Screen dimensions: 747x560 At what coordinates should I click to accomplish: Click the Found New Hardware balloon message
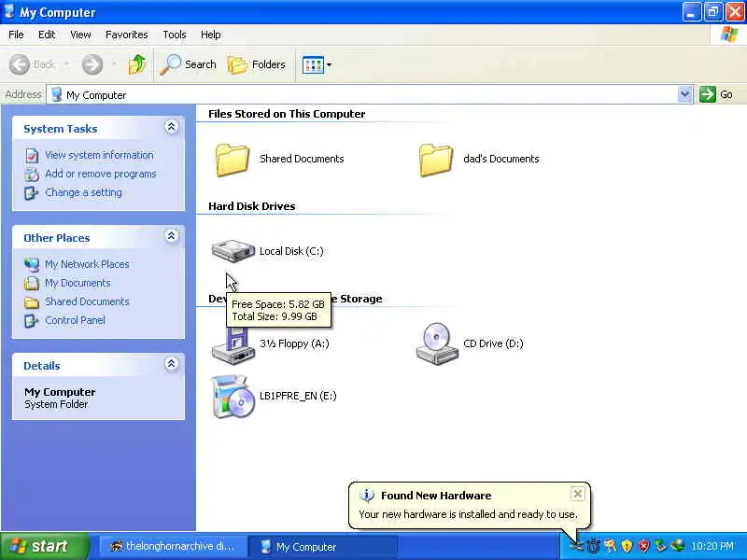click(468, 514)
